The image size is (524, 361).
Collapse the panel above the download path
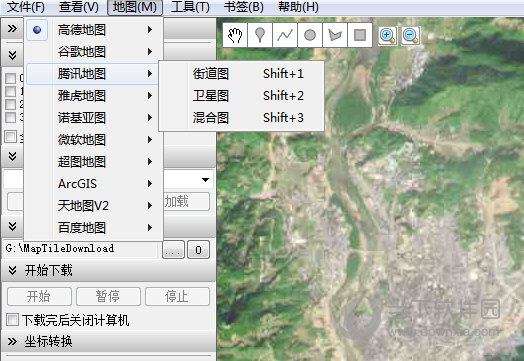12,226
